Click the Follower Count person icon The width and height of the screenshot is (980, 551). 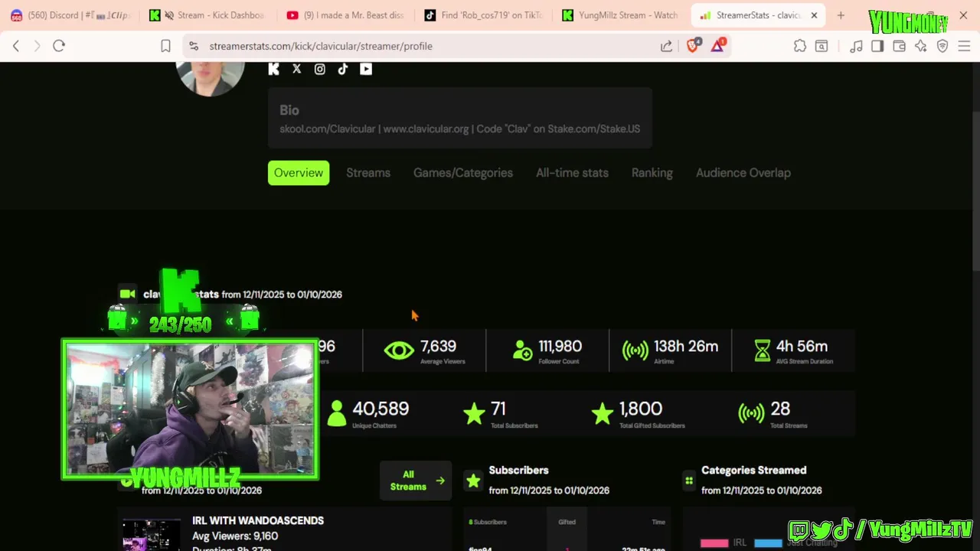tap(522, 350)
